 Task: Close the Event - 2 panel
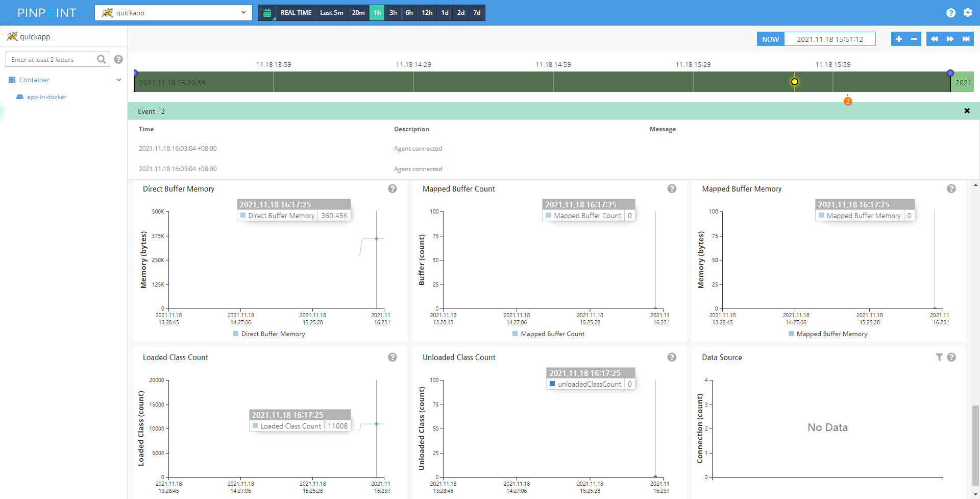(x=967, y=111)
